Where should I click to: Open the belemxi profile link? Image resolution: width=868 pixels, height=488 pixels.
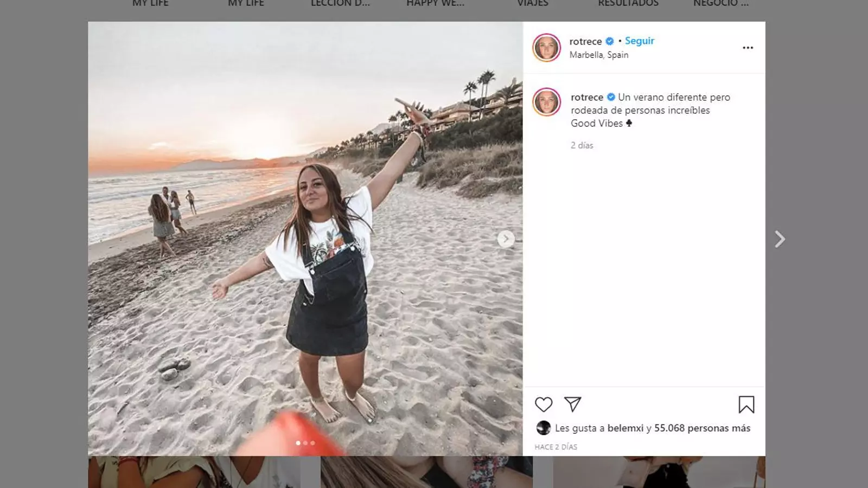(x=625, y=428)
